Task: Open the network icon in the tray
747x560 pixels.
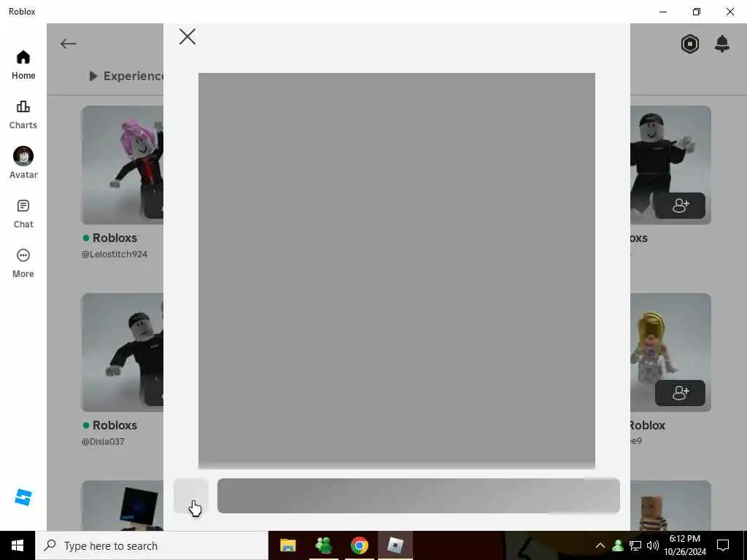Action: click(635, 545)
